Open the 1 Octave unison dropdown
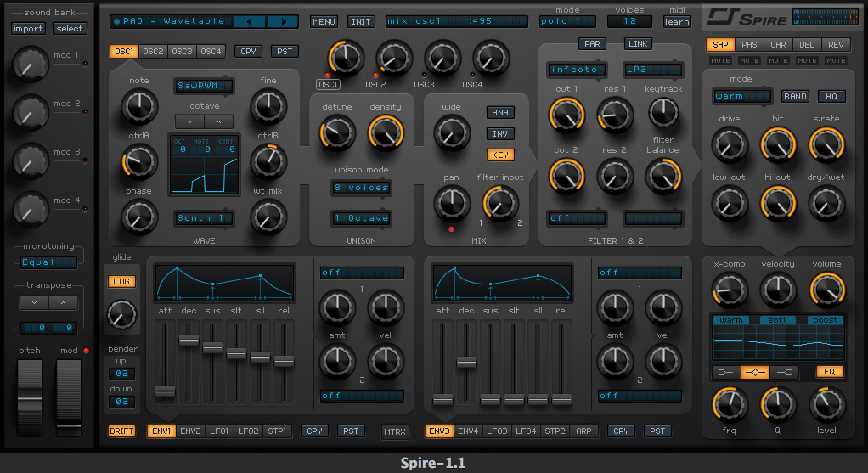Viewport: 868px width, 473px height. pos(361,218)
